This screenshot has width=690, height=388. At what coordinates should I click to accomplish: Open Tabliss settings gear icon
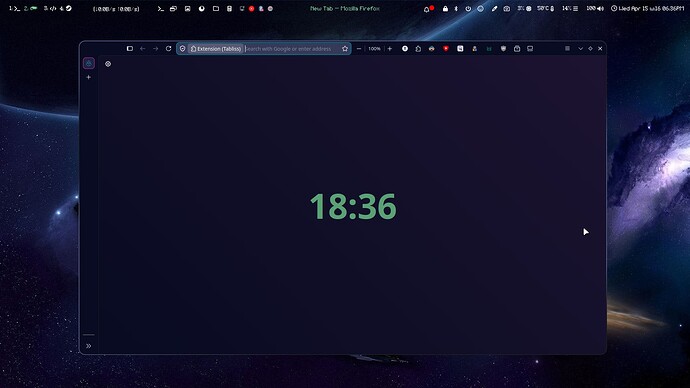(x=108, y=64)
